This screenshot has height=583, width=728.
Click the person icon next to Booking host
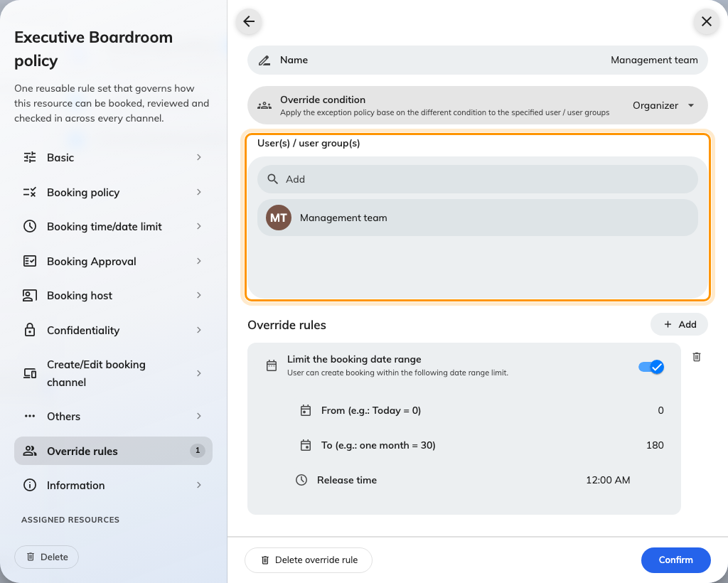point(30,295)
